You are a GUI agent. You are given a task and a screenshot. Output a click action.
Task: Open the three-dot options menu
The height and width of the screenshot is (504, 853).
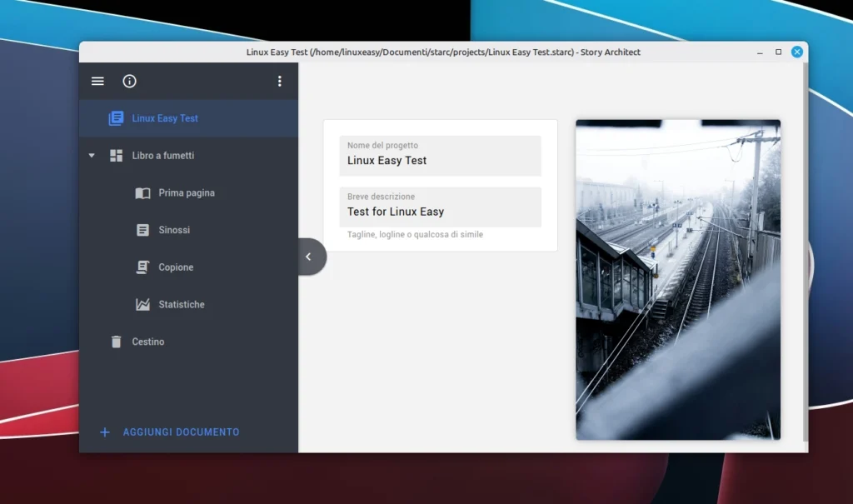pyautogui.click(x=279, y=82)
